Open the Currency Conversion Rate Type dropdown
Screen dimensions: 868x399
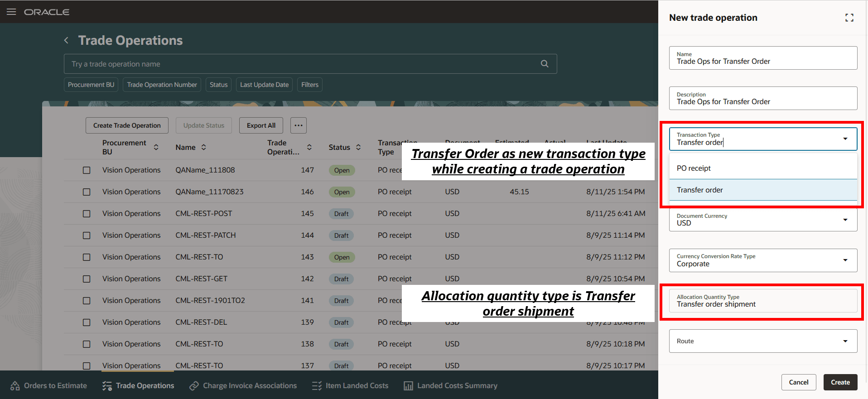point(845,260)
